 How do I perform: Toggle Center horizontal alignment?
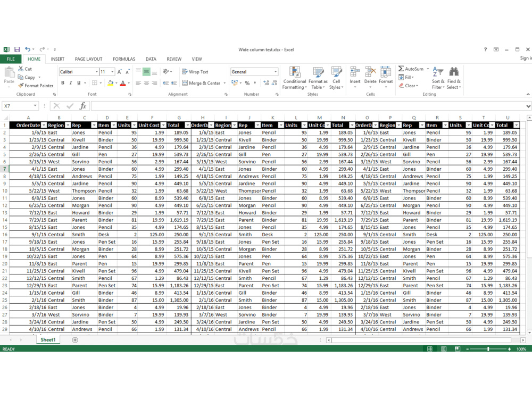click(146, 83)
